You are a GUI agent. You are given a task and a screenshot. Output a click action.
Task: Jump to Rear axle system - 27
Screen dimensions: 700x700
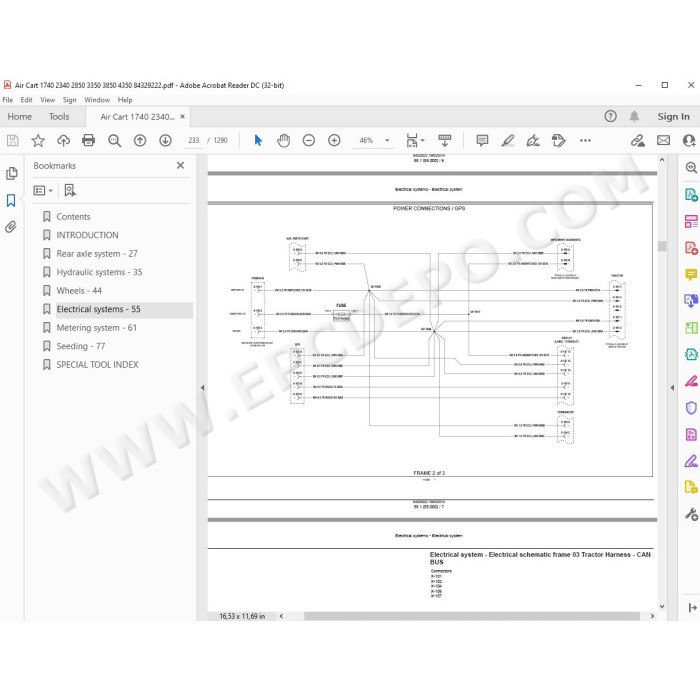pyautogui.click(x=97, y=254)
